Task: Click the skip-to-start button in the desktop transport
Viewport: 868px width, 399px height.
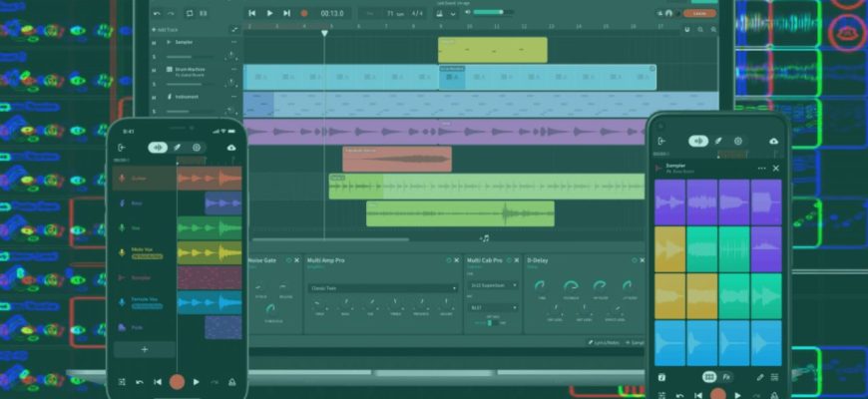Action: (x=251, y=13)
